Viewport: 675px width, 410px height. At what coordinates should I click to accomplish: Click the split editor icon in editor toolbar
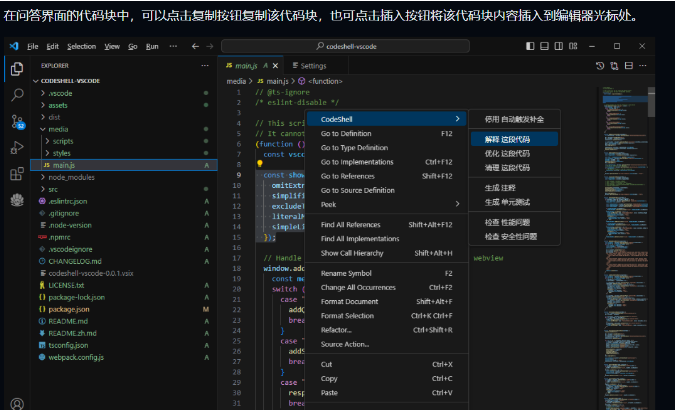pyautogui.click(x=628, y=65)
